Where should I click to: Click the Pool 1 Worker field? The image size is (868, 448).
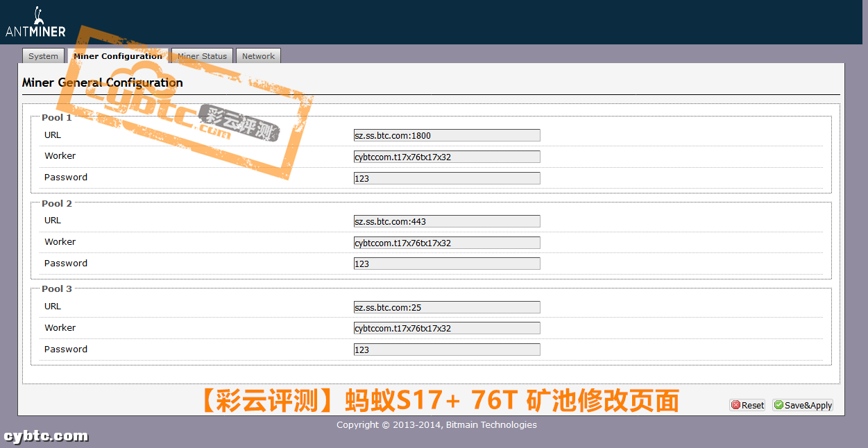446,156
